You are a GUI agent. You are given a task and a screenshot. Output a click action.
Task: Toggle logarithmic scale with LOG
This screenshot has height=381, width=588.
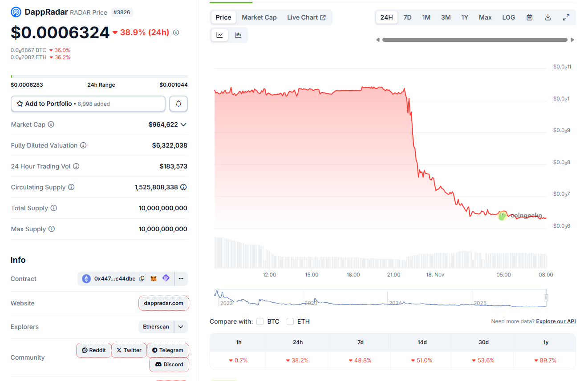[508, 17]
